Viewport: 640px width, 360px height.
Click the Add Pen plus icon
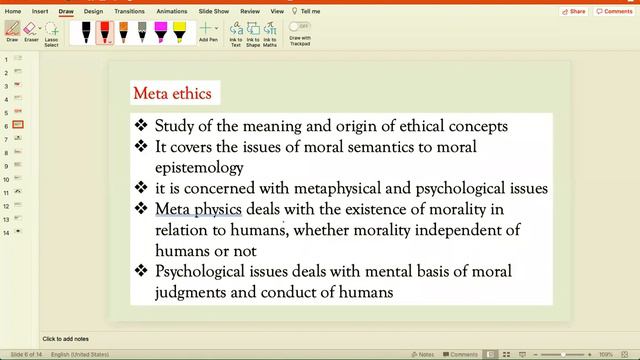[206, 28]
